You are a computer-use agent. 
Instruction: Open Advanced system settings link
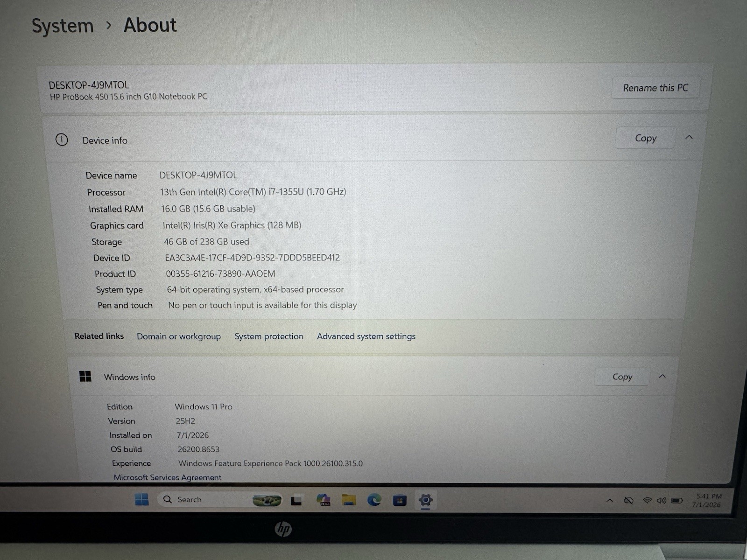pyautogui.click(x=366, y=336)
